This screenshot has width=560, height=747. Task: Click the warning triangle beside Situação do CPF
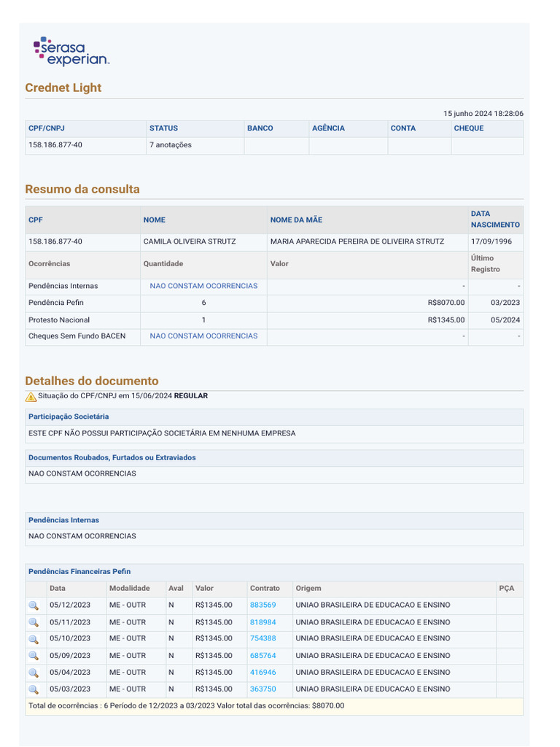coord(31,397)
